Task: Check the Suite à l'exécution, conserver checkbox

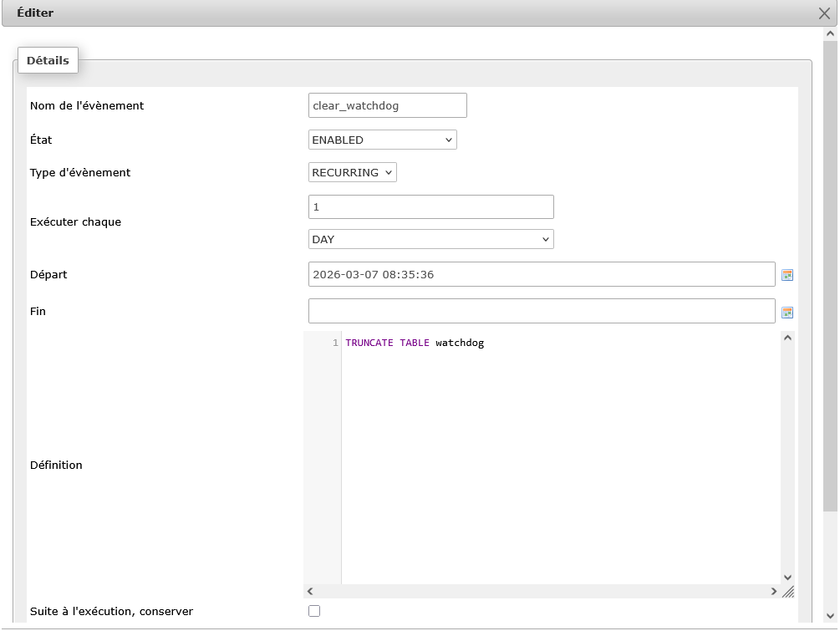Action: [x=313, y=611]
